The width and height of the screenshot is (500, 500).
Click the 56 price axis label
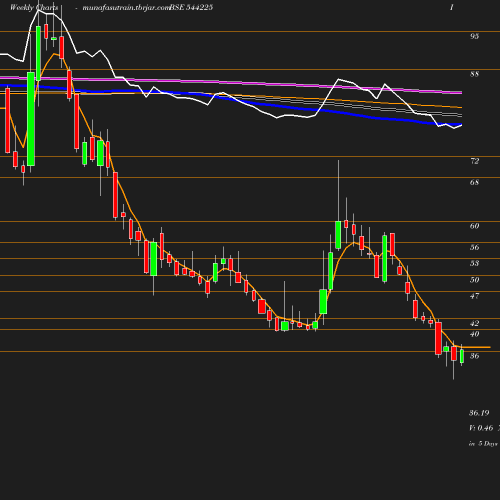[x=474, y=247]
